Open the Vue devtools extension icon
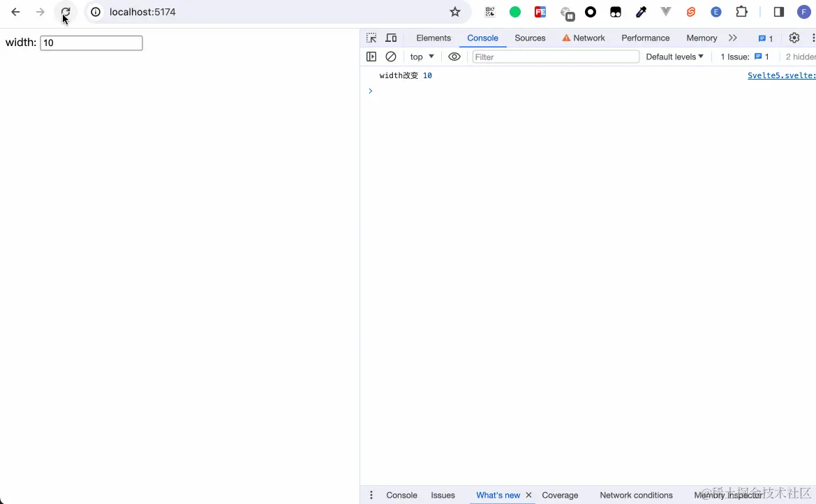Viewport: 816px width, 504px height. click(x=666, y=12)
